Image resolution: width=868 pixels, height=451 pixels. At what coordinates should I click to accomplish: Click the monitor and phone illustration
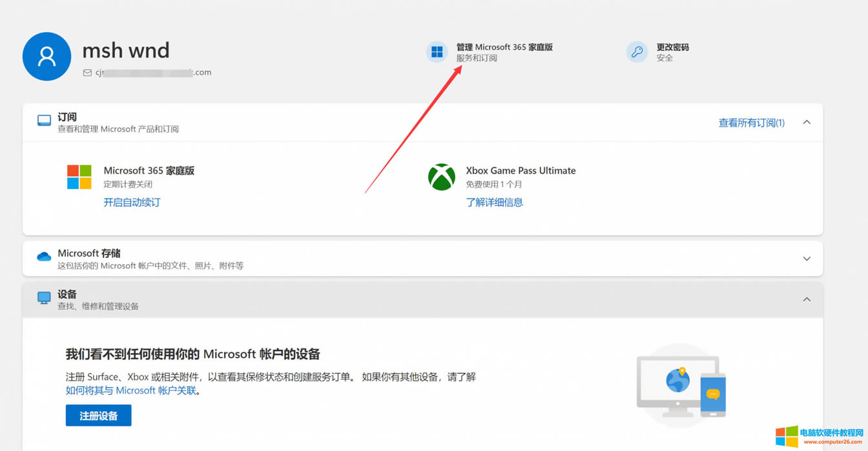click(x=680, y=384)
